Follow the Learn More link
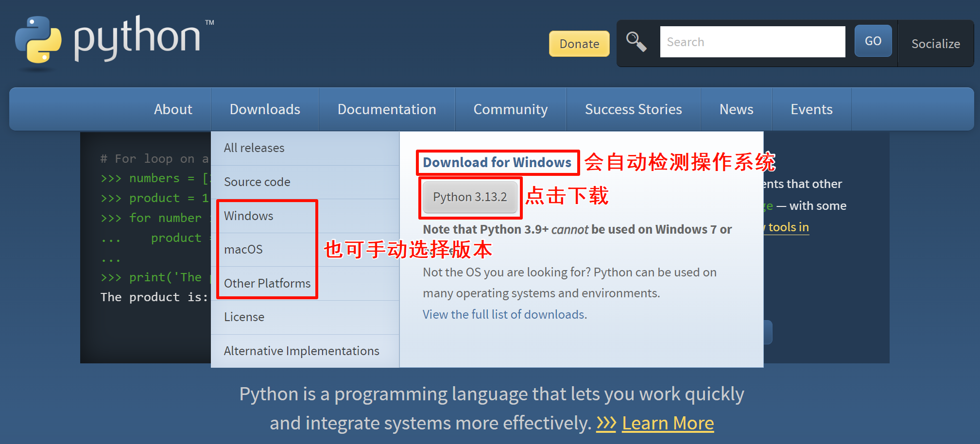Image resolution: width=980 pixels, height=444 pixels. pyautogui.click(x=668, y=424)
